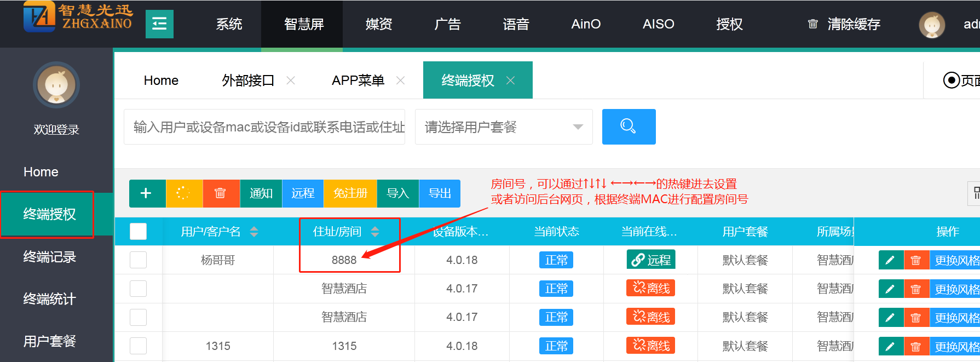
Task: Click the yellow loading refresh icon button
Action: tap(183, 193)
